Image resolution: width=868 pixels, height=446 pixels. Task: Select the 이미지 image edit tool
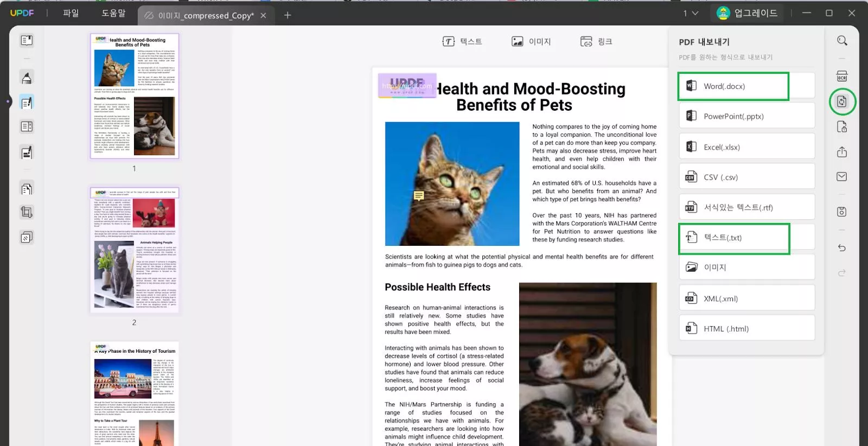point(531,41)
